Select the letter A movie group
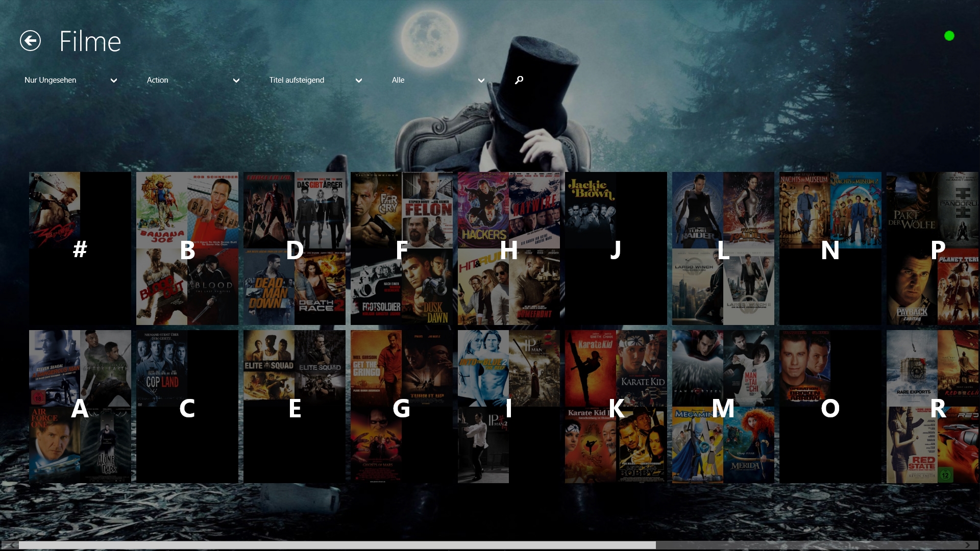The height and width of the screenshot is (551, 980). [80, 407]
